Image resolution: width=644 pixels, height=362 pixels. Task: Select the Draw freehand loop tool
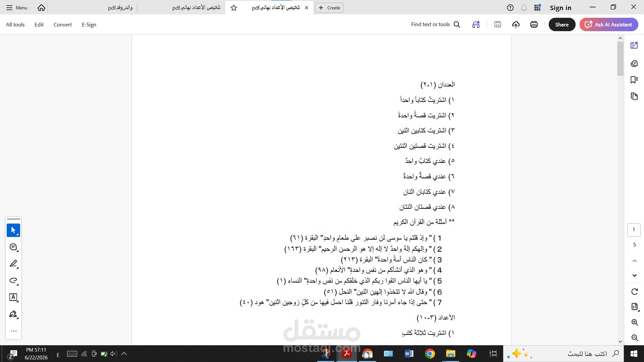point(13,281)
